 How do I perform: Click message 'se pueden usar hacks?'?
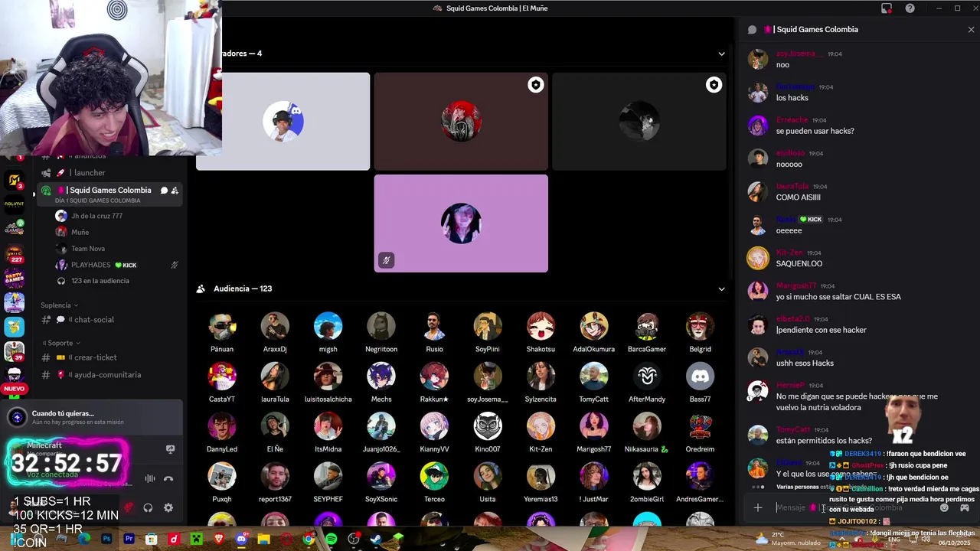[815, 131]
